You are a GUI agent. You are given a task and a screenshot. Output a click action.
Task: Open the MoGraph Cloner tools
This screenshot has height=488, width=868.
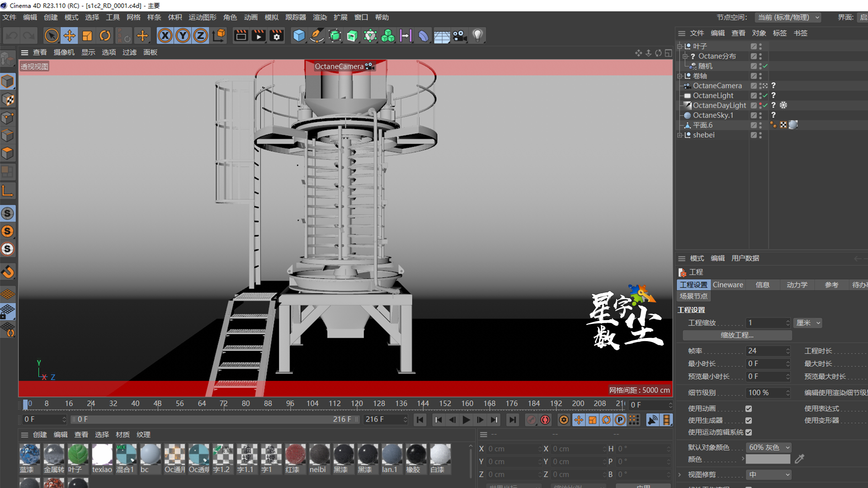370,36
